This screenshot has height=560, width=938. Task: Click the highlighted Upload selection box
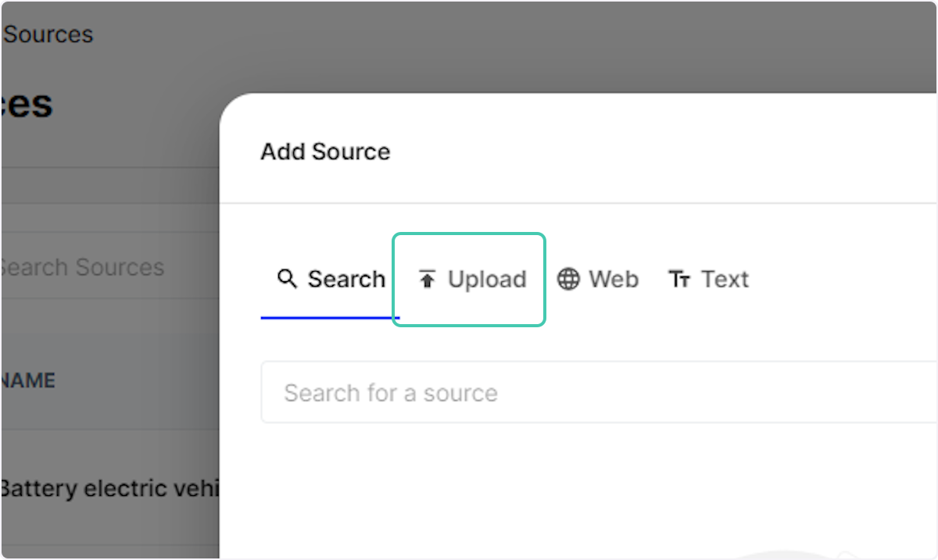[469, 279]
